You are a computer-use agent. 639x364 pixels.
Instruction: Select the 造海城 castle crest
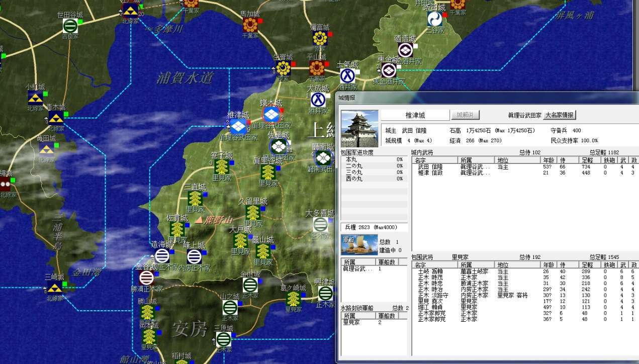(x=161, y=256)
